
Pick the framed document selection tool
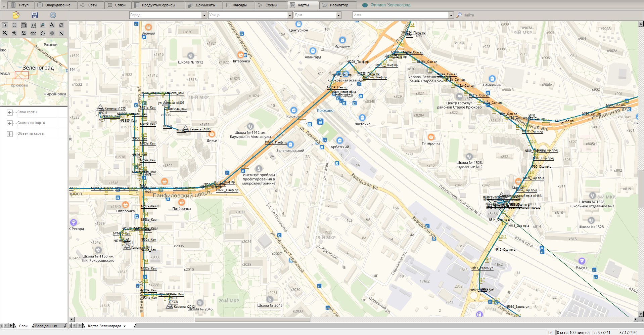coord(24,25)
